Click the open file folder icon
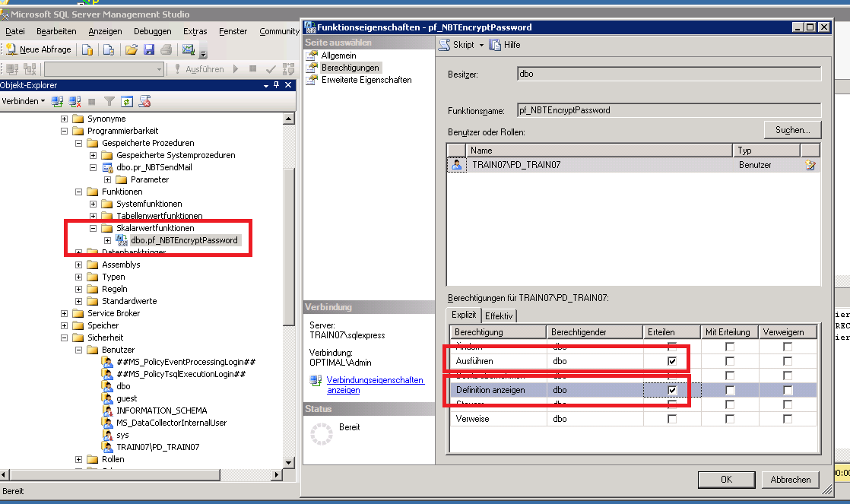850x504 pixels. [131, 49]
